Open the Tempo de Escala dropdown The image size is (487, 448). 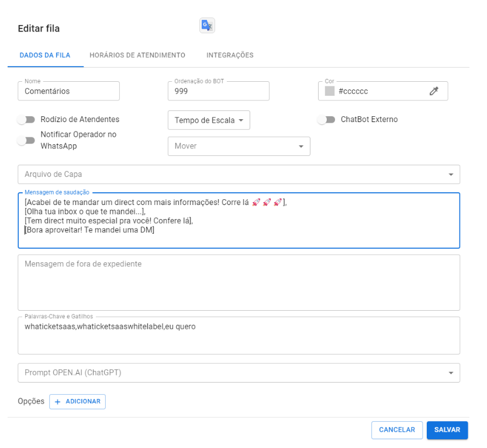tap(209, 120)
